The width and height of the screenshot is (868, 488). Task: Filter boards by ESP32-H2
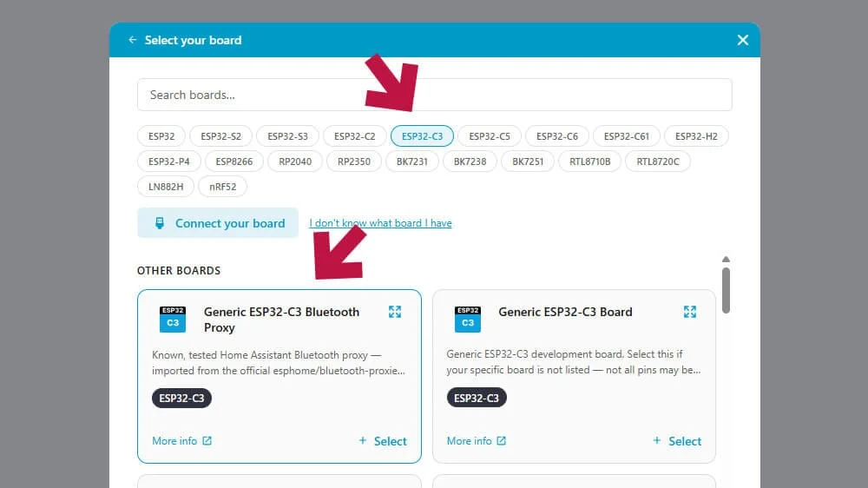pos(696,136)
